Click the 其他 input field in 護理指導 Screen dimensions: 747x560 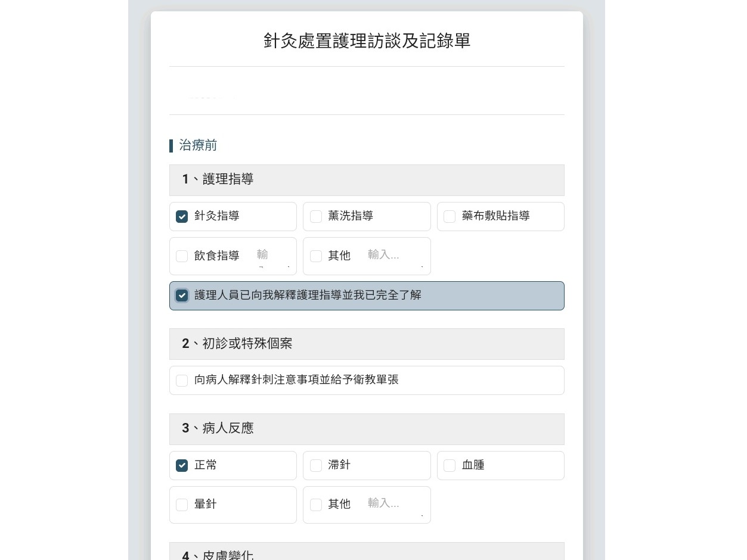(x=396, y=256)
